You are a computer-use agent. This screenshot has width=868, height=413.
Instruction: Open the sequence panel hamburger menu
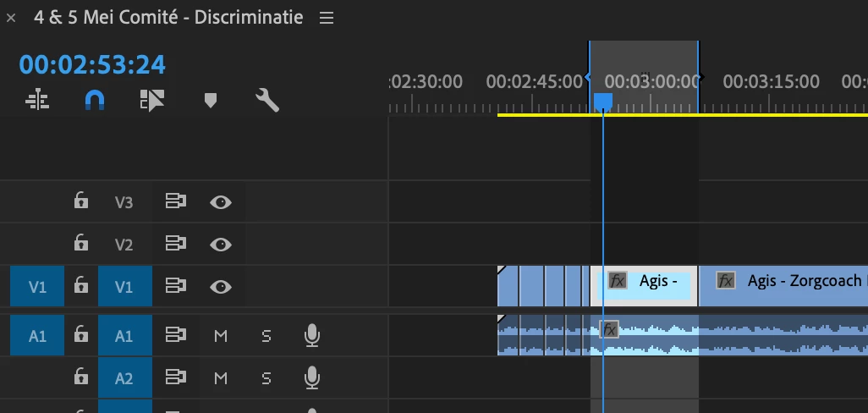[327, 19]
